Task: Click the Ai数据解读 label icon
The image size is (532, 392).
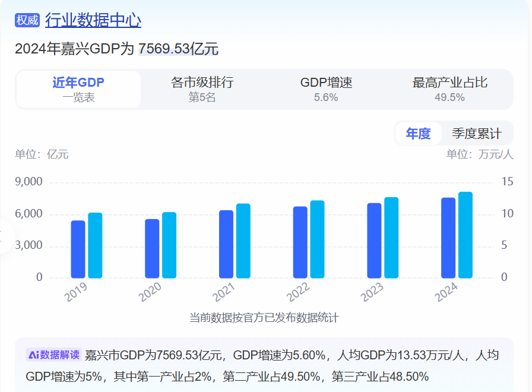Action: pyautogui.click(x=53, y=355)
